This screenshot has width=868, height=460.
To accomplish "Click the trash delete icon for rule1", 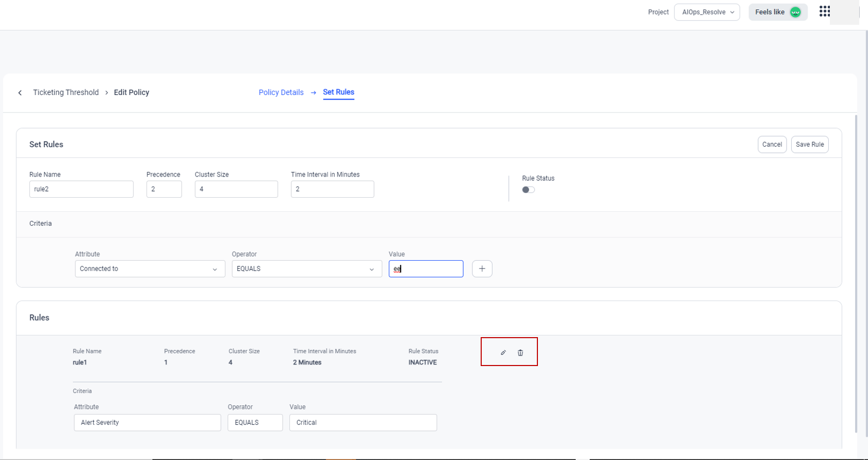I will [x=520, y=353].
